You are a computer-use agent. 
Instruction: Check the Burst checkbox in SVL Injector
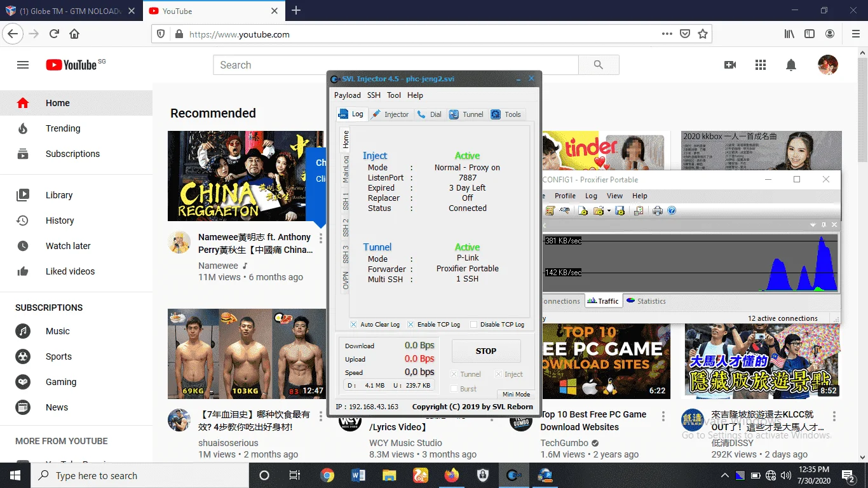[x=454, y=389]
